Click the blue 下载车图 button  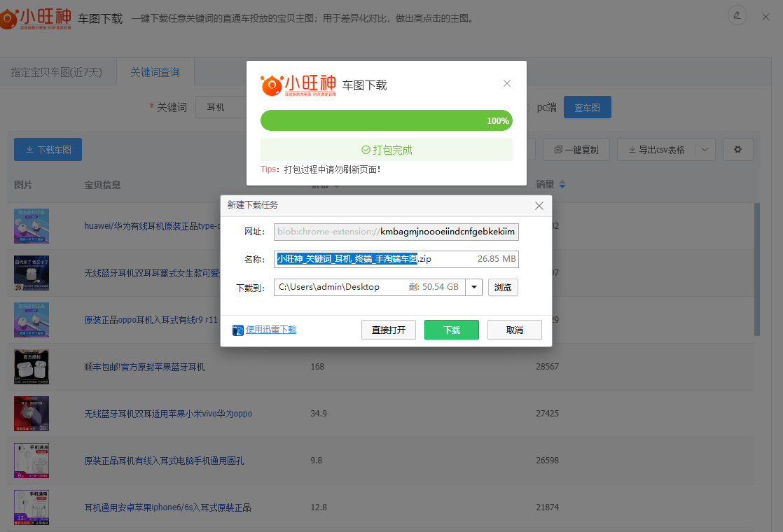coord(48,150)
